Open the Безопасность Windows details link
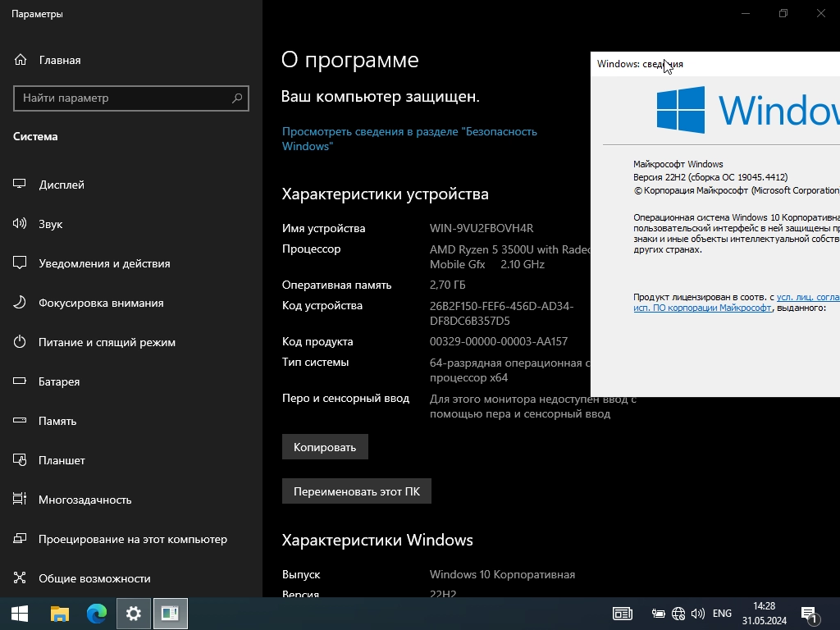Image resolution: width=840 pixels, height=630 pixels. 409,139
